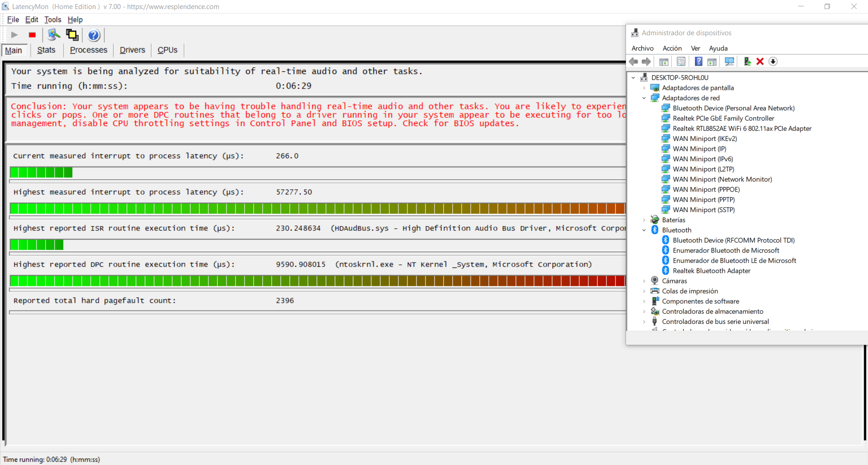Go forward in Administrador de dispositivos toolbar

(x=646, y=61)
